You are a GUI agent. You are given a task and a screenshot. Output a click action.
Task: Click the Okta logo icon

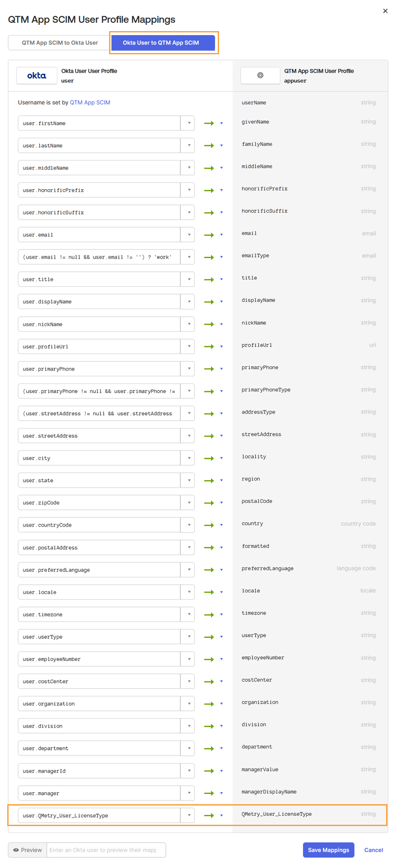36,75
